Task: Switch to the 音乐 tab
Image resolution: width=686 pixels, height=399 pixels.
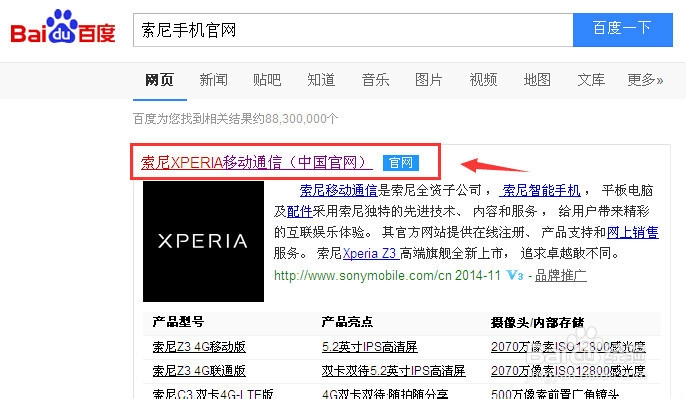Action: (375, 80)
